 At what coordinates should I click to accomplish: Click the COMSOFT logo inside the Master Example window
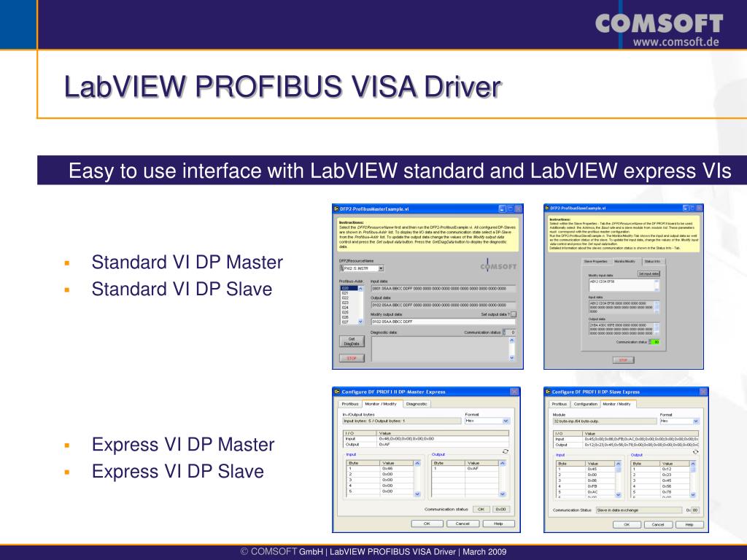498,265
